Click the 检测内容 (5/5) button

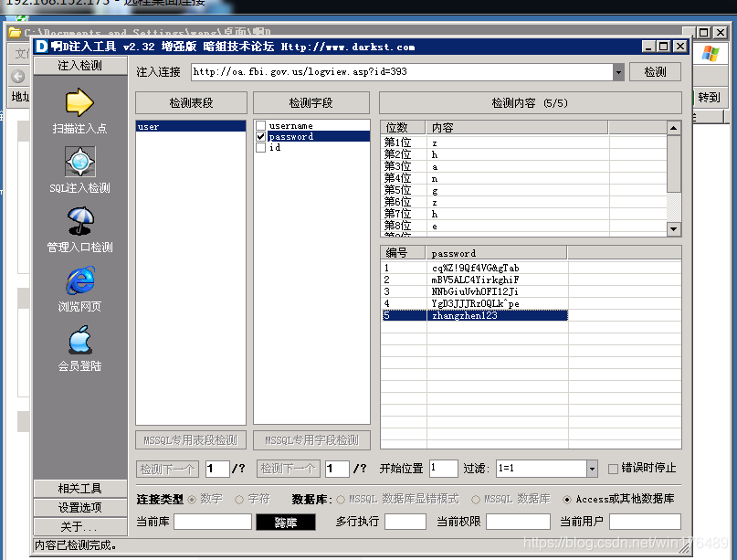pos(531,103)
